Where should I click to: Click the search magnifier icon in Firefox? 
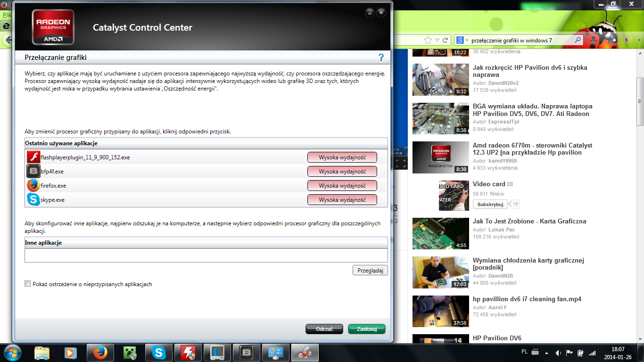[578, 40]
